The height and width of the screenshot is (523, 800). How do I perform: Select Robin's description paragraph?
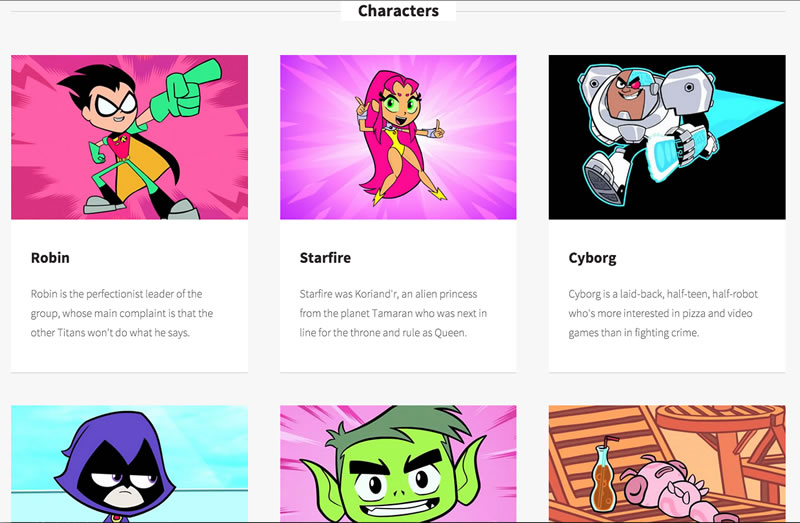(122, 313)
